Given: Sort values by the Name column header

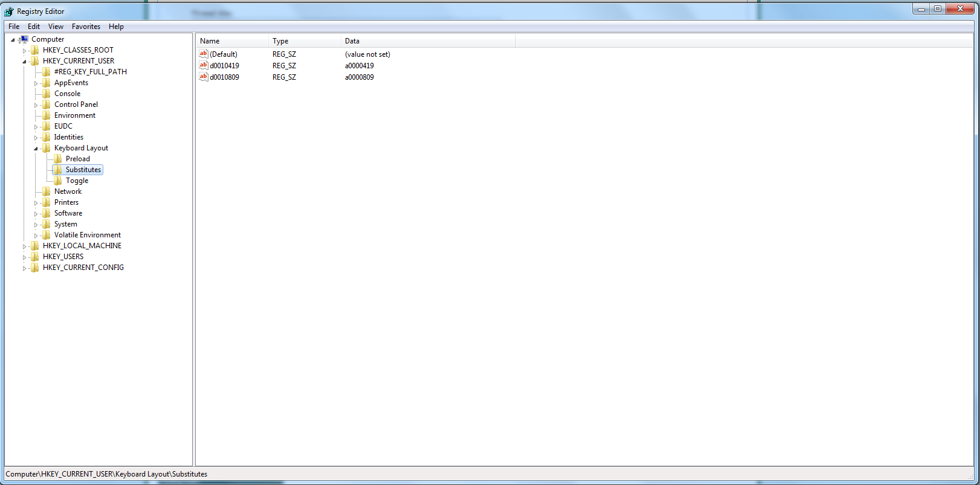Looking at the screenshot, I should pos(232,41).
